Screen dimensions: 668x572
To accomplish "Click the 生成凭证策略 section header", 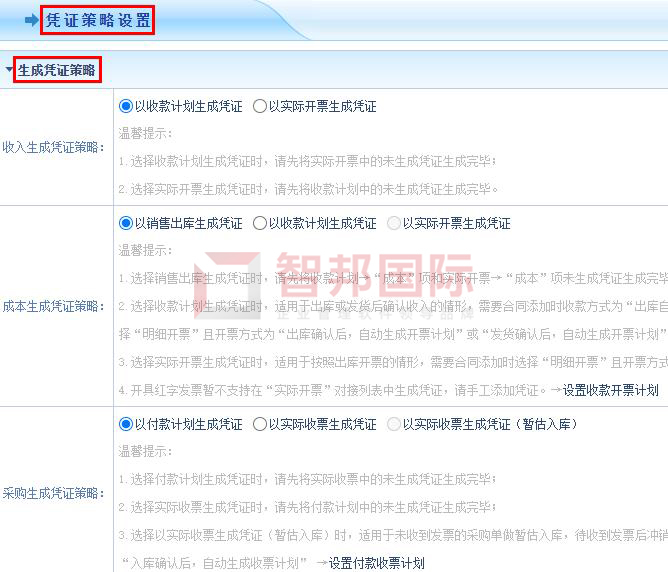I will pos(57,70).
